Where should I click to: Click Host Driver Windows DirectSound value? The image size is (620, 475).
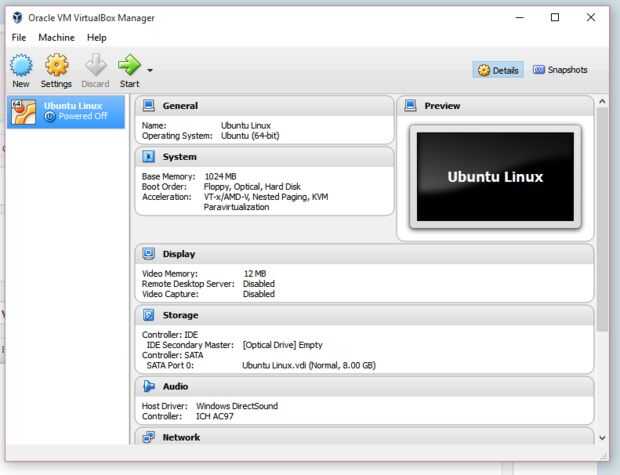(x=237, y=406)
